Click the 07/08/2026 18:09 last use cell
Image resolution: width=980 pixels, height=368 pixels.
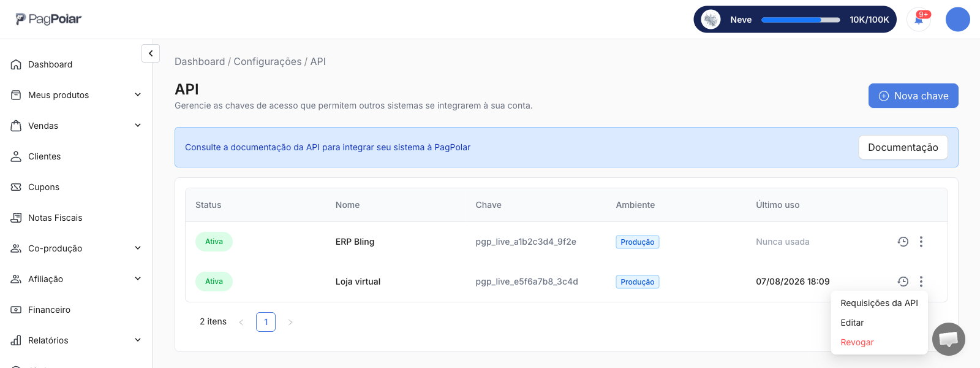793,282
